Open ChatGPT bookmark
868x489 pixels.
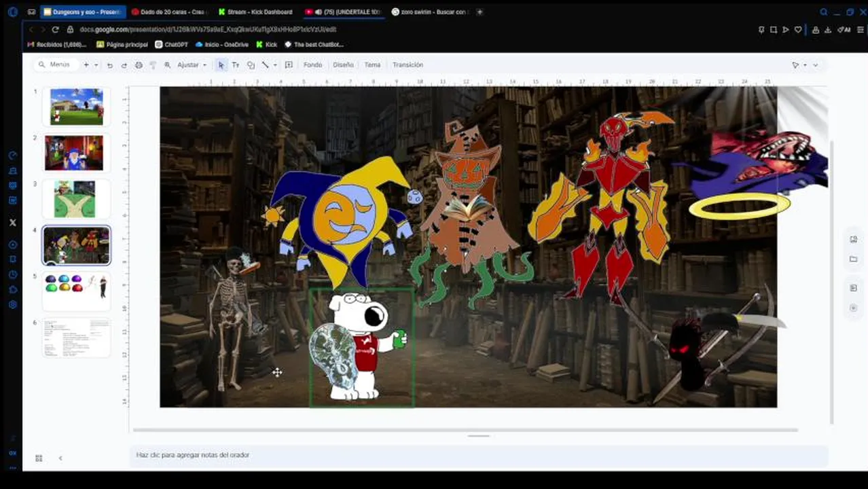coord(172,45)
